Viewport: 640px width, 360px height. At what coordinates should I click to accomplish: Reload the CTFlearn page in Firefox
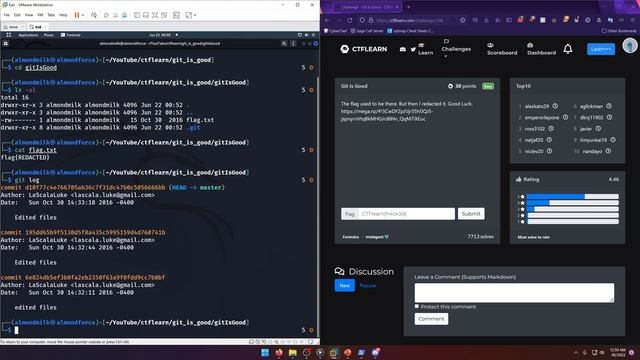pos(350,20)
